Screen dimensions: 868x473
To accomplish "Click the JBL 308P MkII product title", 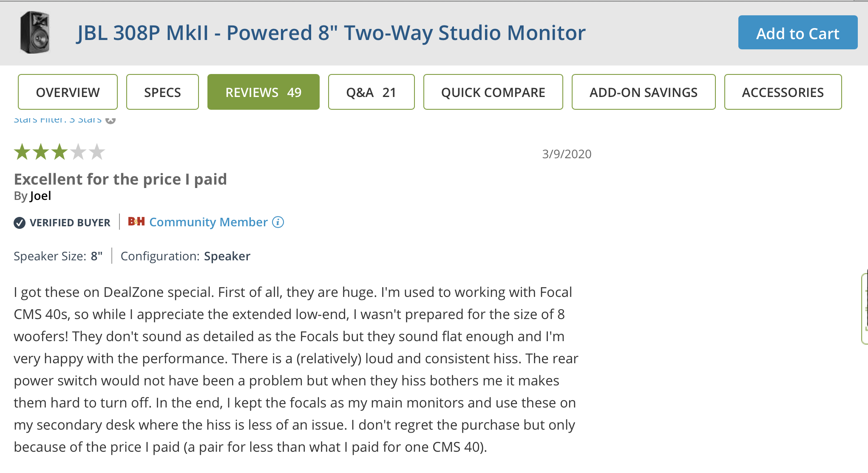I will pos(331,33).
